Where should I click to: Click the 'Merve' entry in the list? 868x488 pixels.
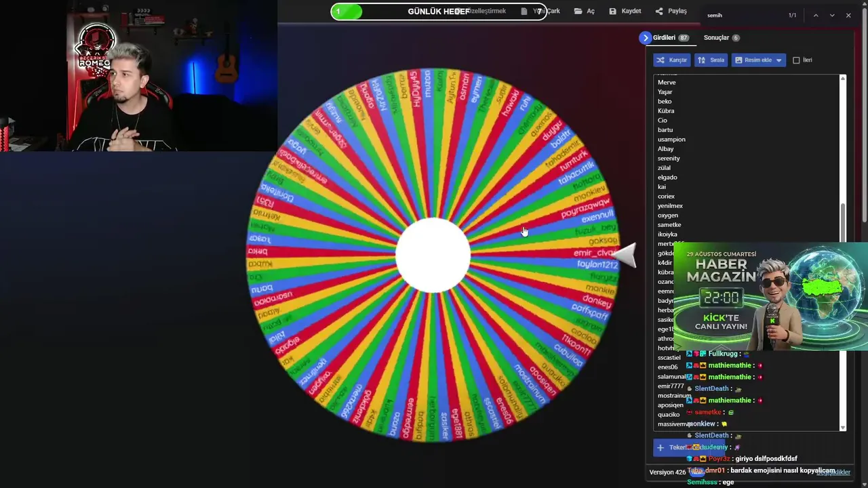[x=667, y=83]
